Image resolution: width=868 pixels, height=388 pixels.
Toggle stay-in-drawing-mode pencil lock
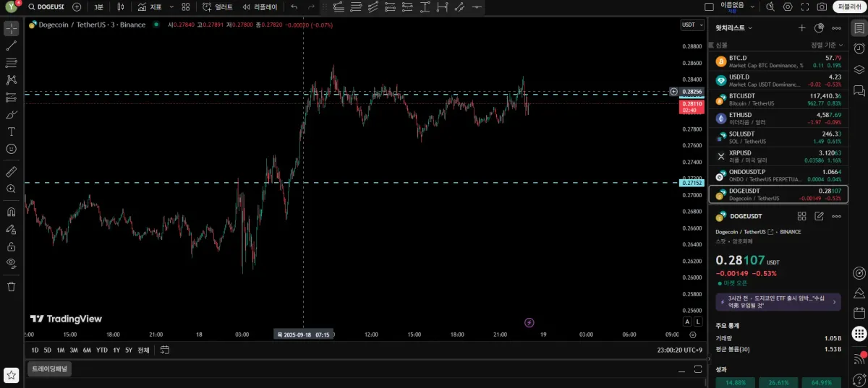[x=11, y=229]
